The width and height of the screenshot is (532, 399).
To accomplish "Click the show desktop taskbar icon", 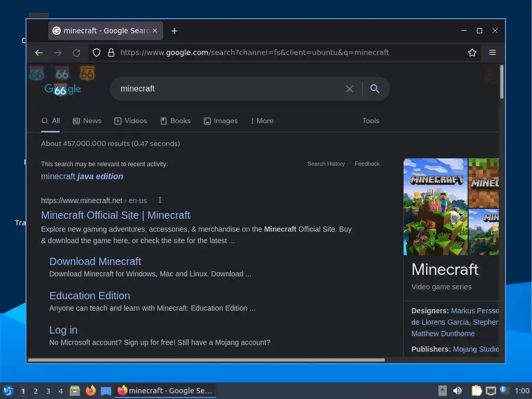I will (x=106, y=391).
